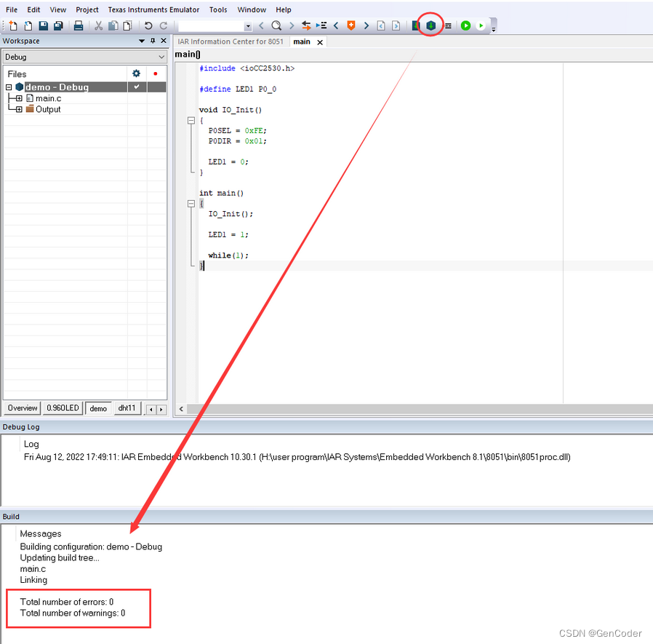
Task: Collapse the main function code fold
Action: click(x=191, y=204)
